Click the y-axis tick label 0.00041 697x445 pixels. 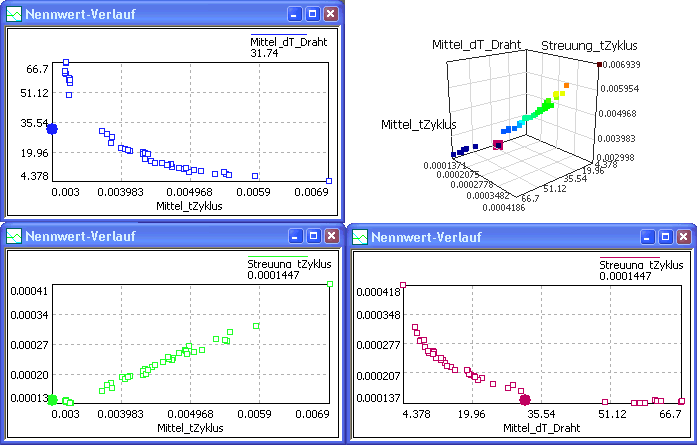coord(29,291)
